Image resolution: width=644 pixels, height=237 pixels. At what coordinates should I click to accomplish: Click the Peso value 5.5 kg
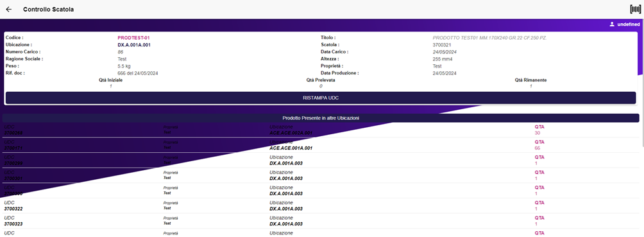(x=124, y=66)
